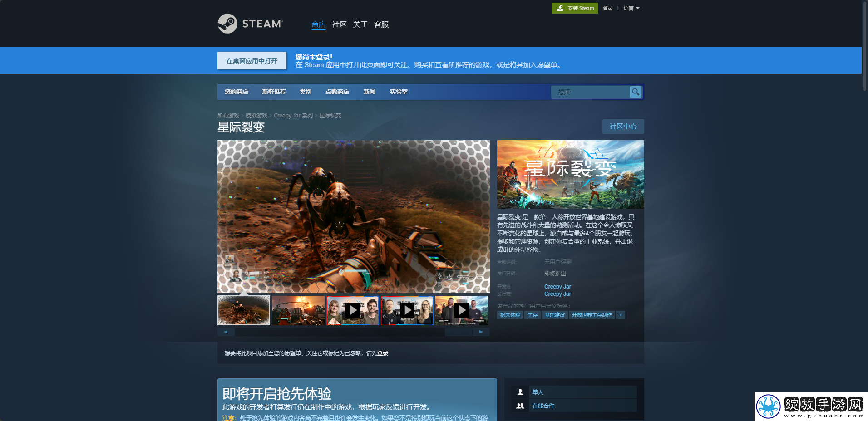Open the 商店 store menu

point(319,24)
